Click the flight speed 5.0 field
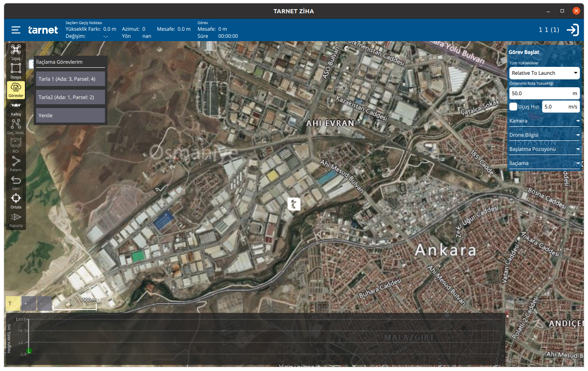588x371 pixels. point(561,107)
